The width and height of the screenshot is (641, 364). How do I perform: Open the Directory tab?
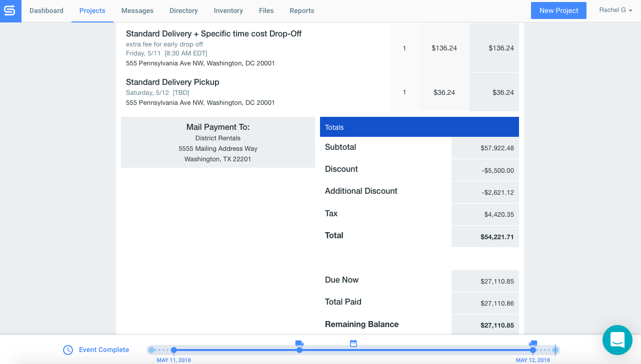pos(183,10)
